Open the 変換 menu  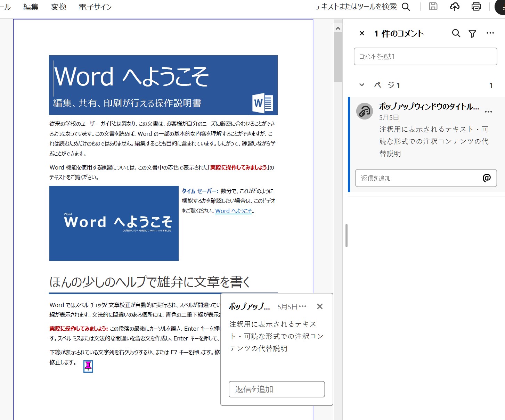coord(58,7)
